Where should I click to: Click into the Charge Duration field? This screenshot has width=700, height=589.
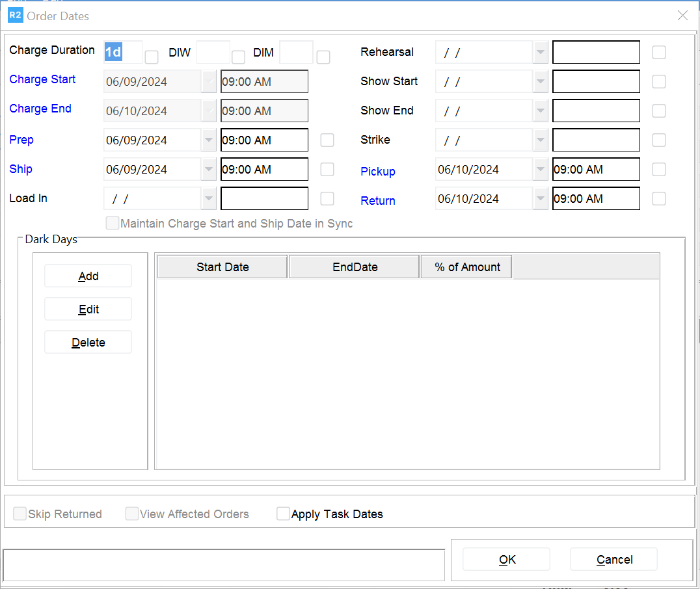(x=122, y=52)
